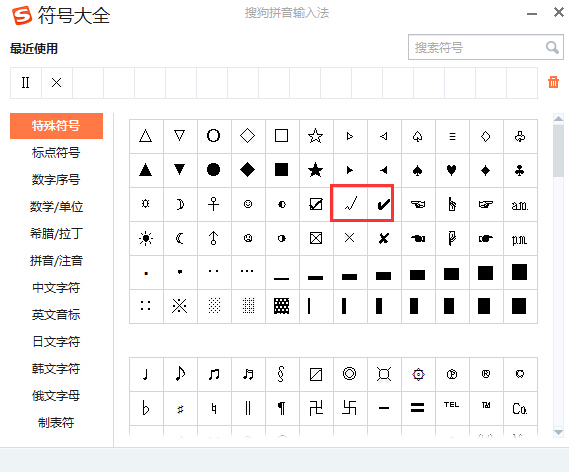
Task: Insert the pilcrow paragraph symbol
Action: 282,408
